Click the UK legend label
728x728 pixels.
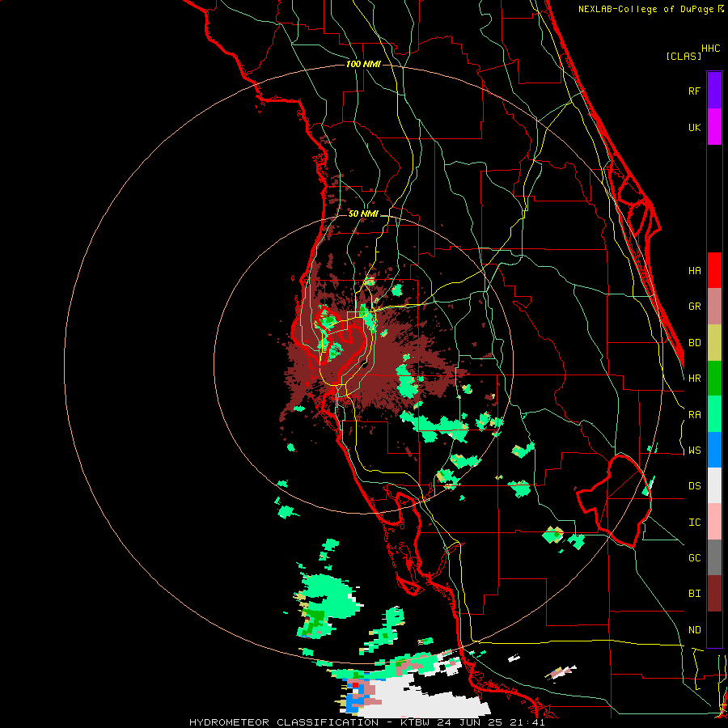click(694, 127)
